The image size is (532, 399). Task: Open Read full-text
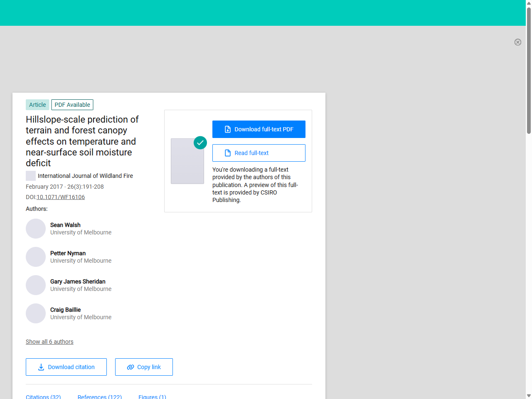click(x=259, y=153)
